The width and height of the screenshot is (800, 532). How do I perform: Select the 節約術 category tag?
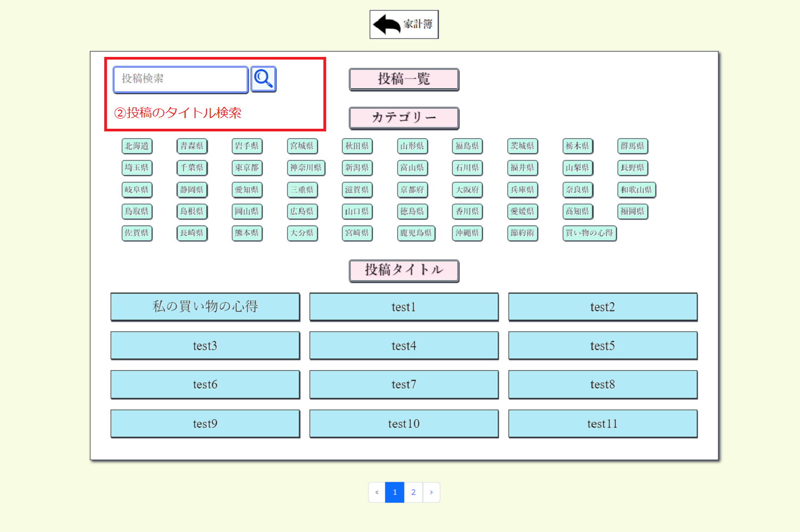tap(523, 234)
